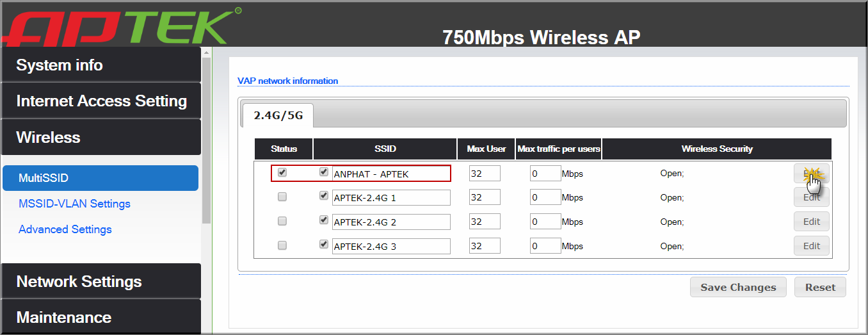This screenshot has width=868, height=335.
Task: Click the Reset button
Action: [820, 287]
